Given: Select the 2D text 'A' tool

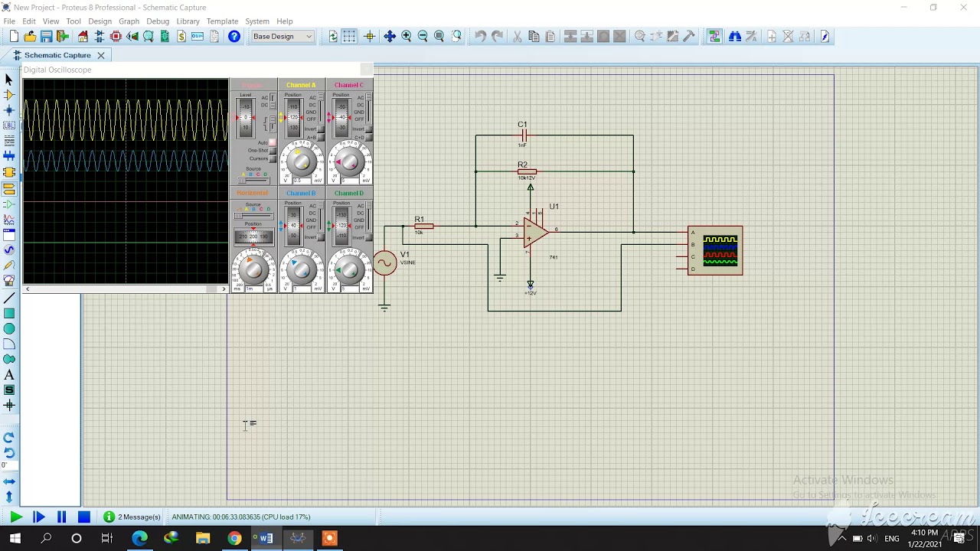Looking at the screenshot, I should coord(9,375).
